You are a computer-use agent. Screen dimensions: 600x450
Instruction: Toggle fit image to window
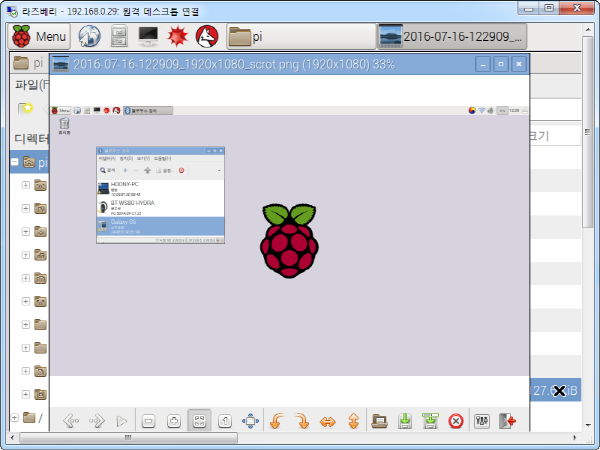[x=199, y=421]
